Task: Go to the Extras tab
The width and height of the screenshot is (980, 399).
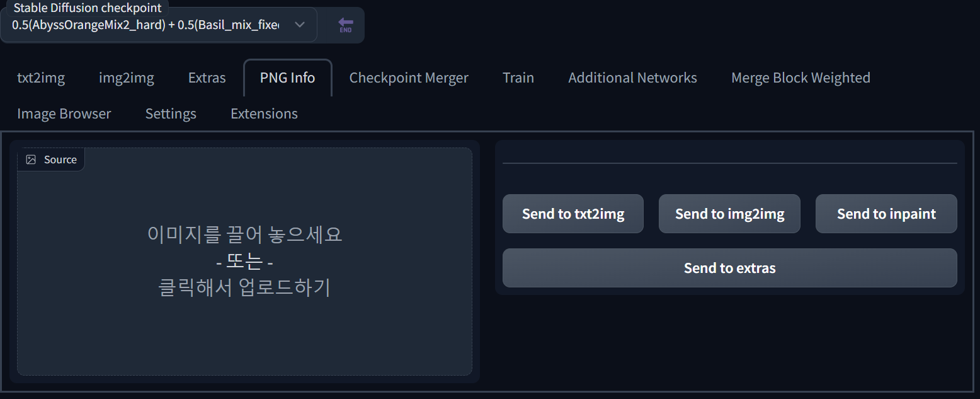Action: 207,78
